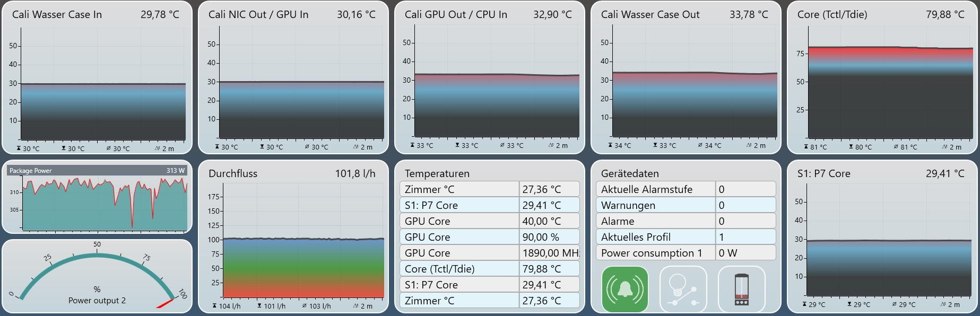Click the 29,41 °C value in the S1: P7 Core chart header

tap(945, 174)
